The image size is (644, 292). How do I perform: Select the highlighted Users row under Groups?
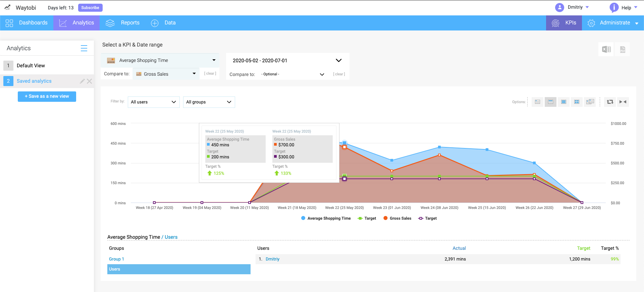click(x=179, y=269)
